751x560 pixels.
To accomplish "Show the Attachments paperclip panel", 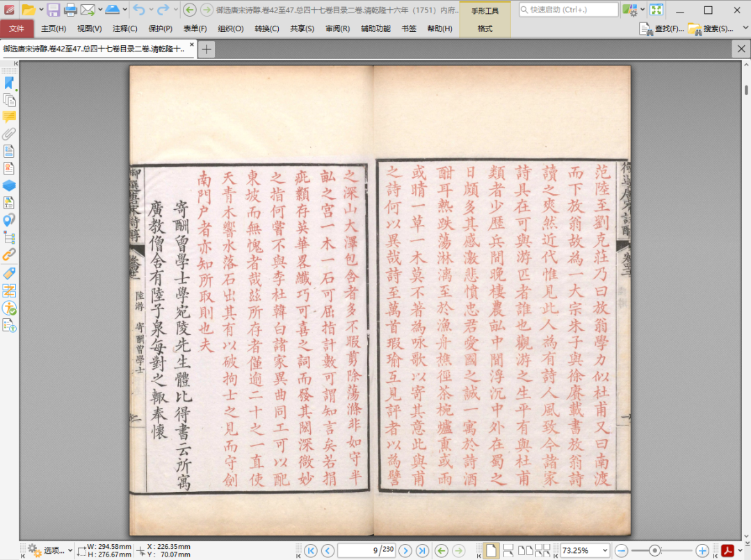I will (9, 134).
